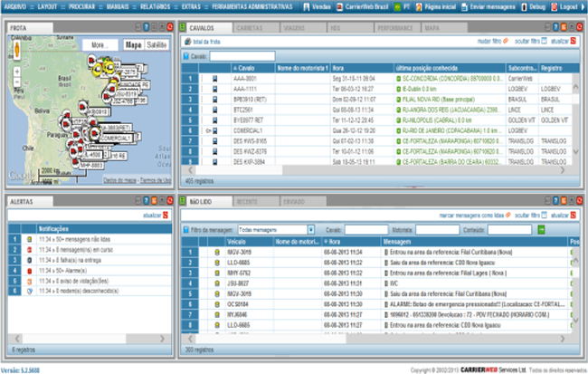Click the Cavalo input in the messages filter
The width and height of the screenshot is (588, 374).
pos(366,229)
